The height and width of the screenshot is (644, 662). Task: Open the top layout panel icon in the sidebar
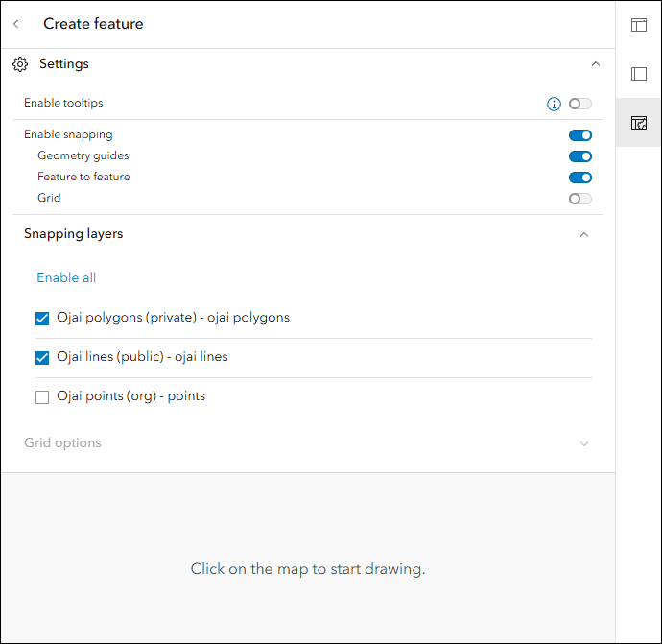click(638, 25)
